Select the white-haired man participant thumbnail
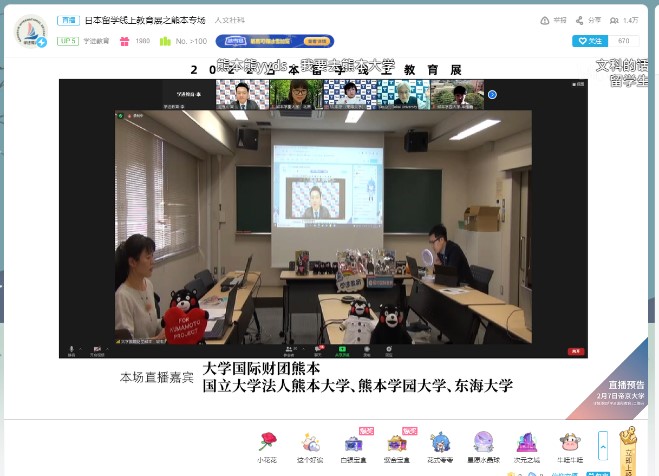The image size is (659, 476). click(403, 95)
